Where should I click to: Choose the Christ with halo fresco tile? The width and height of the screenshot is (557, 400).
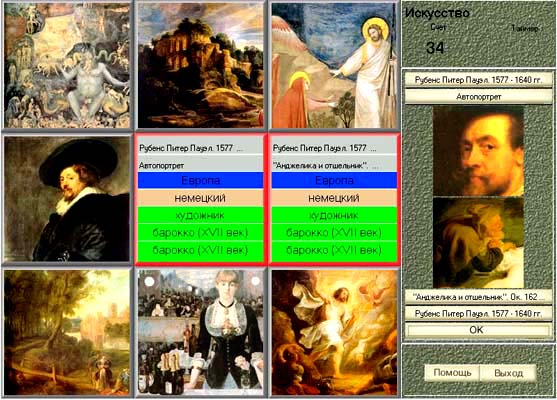tap(334, 65)
